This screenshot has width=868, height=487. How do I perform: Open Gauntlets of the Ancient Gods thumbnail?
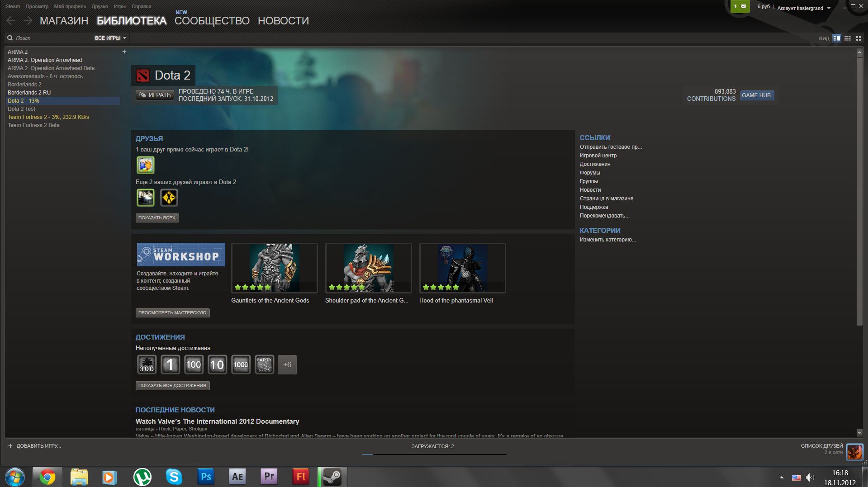[x=275, y=268]
